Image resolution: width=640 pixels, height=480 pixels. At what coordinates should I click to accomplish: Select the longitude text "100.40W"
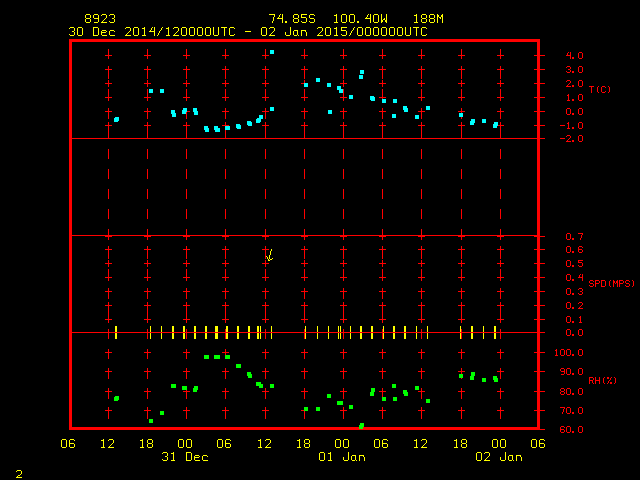[360, 19]
